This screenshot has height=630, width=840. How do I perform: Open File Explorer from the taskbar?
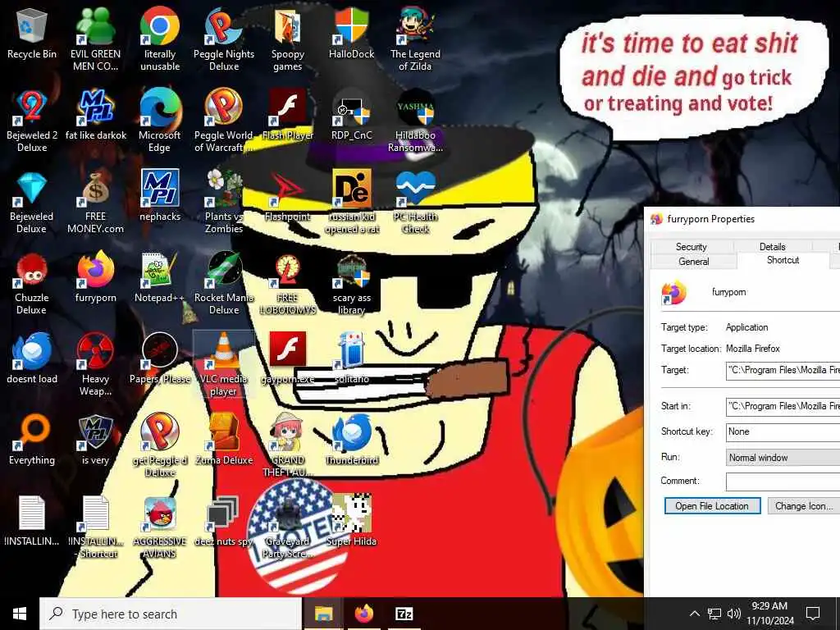323,614
